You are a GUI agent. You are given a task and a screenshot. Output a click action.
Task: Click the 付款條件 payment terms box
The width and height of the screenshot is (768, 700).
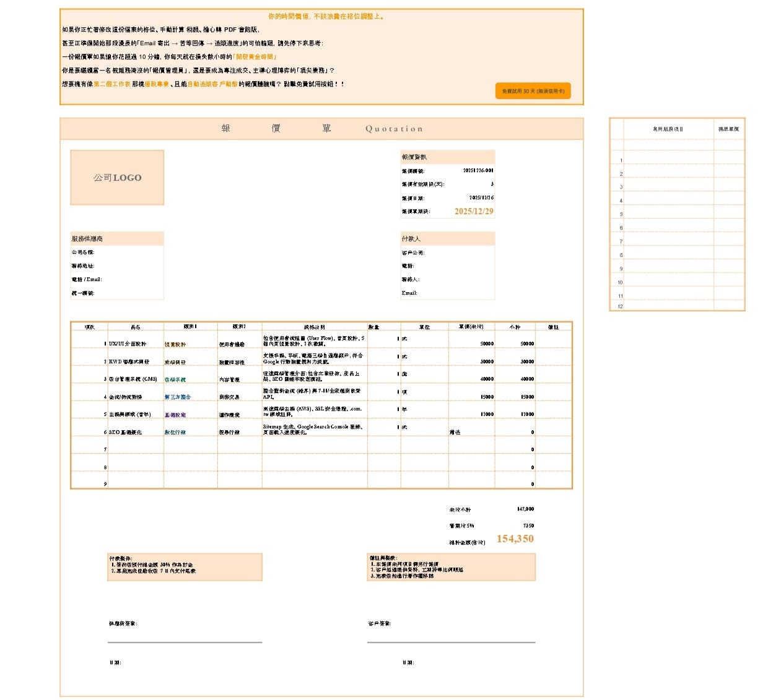185,567
